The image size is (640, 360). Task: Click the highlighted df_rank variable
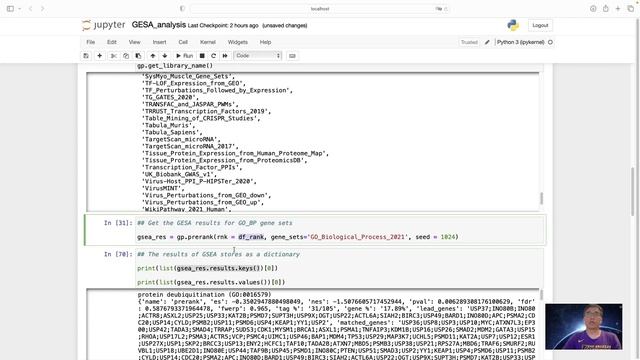tap(251, 237)
